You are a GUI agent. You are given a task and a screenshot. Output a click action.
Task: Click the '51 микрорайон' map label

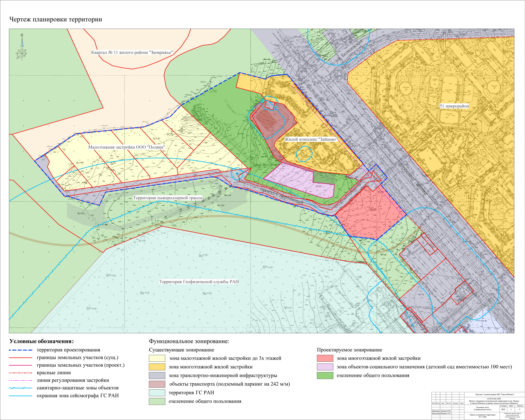point(454,106)
